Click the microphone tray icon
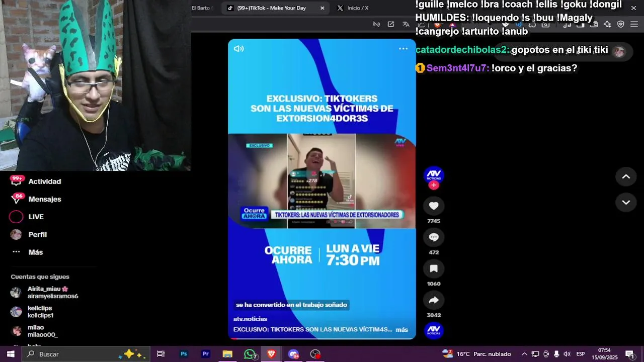 click(x=556, y=354)
